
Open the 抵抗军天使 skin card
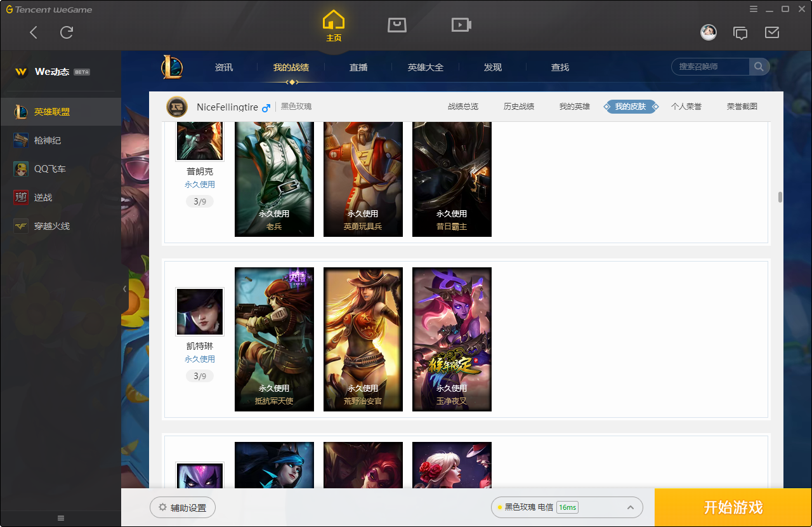(274, 339)
